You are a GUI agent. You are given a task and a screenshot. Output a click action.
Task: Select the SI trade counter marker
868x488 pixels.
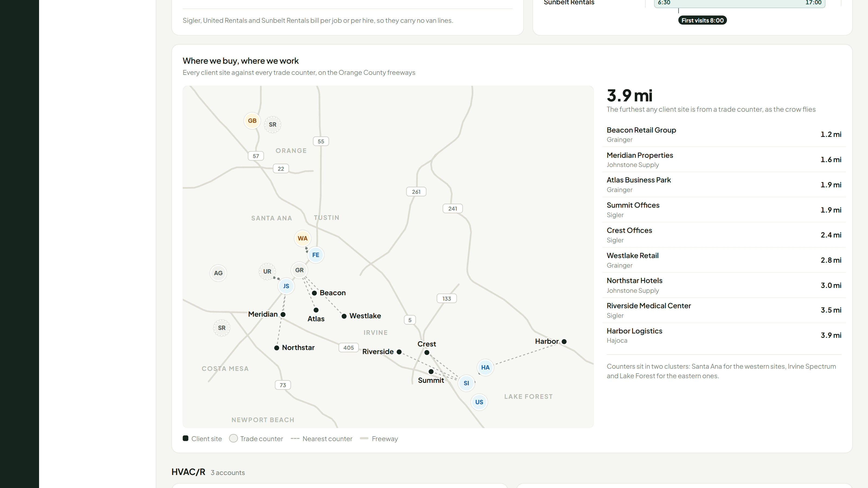click(x=466, y=383)
